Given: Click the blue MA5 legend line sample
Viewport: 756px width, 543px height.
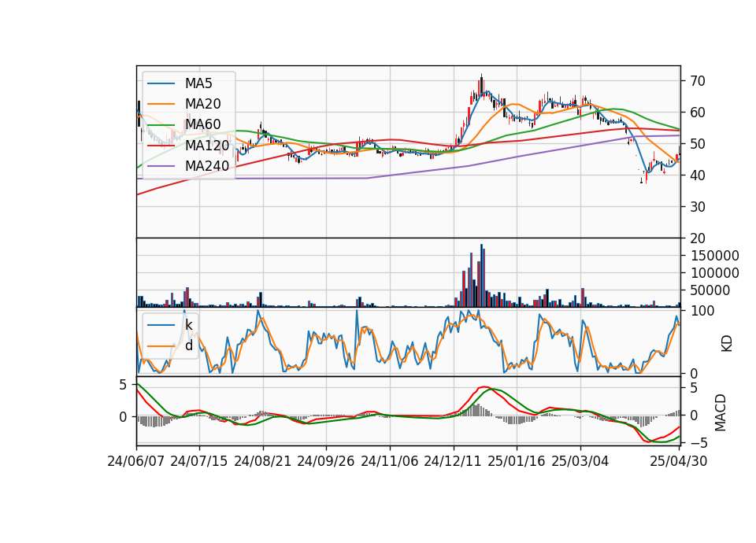Looking at the screenshot, I should [161, 83].
